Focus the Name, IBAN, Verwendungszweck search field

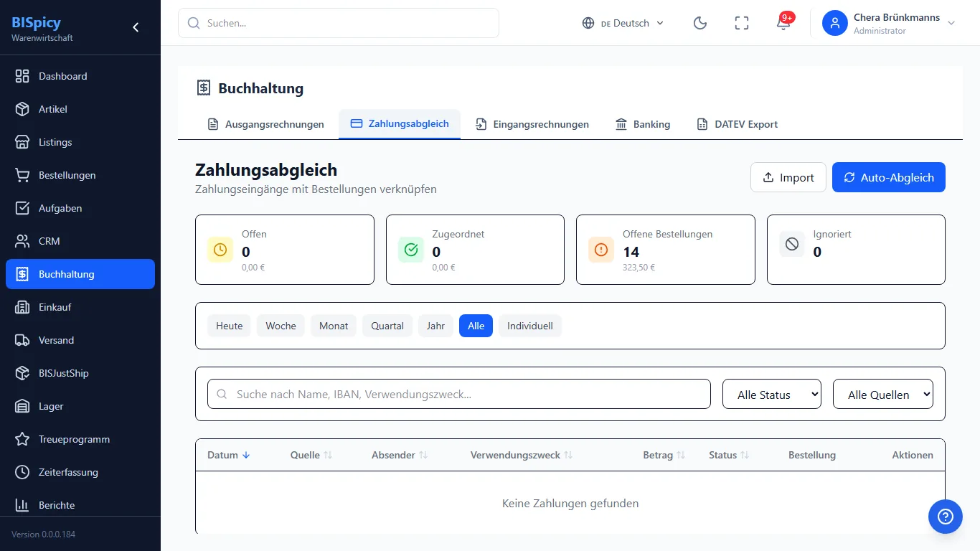(459, 394)
